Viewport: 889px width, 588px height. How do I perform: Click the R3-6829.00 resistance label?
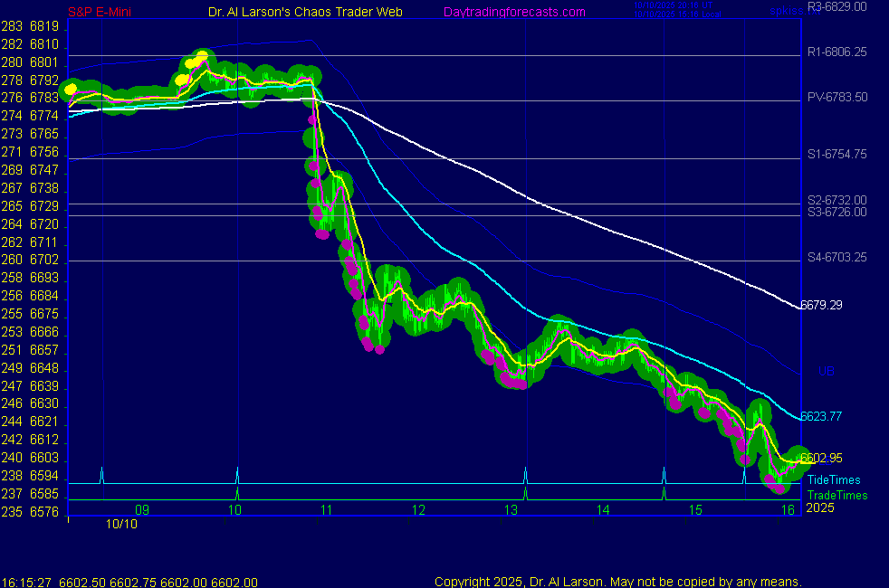[x=836, y=5]
